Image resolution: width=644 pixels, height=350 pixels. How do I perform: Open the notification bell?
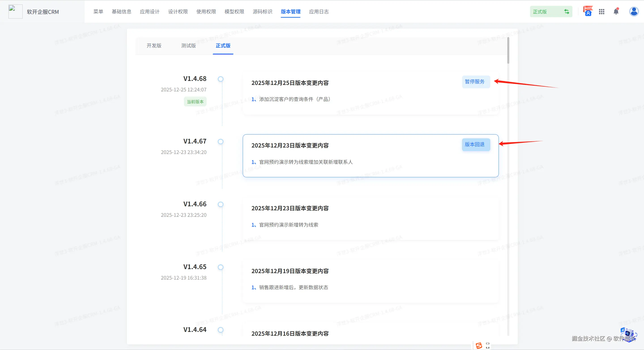pyautogui.click(x=616, y=11)
